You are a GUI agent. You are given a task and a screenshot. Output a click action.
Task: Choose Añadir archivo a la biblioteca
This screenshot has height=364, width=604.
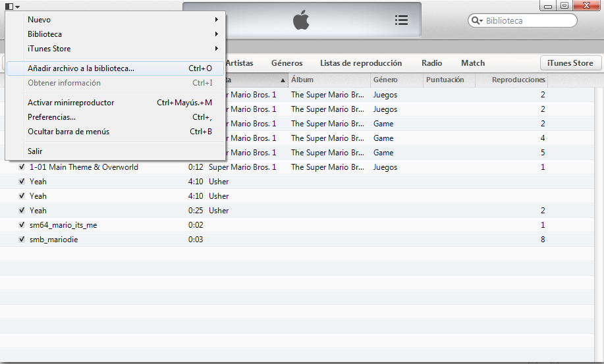coord(115,68)
